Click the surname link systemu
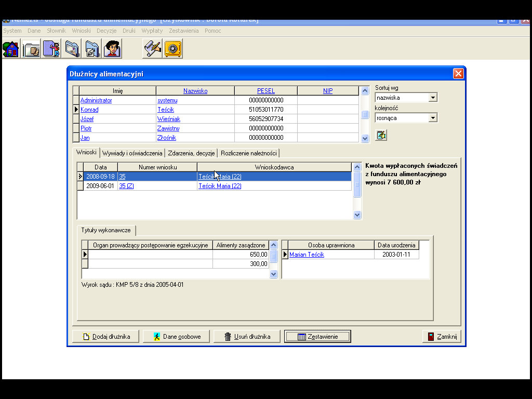Viewport: 532px width, 399px height. pos(167,100)
